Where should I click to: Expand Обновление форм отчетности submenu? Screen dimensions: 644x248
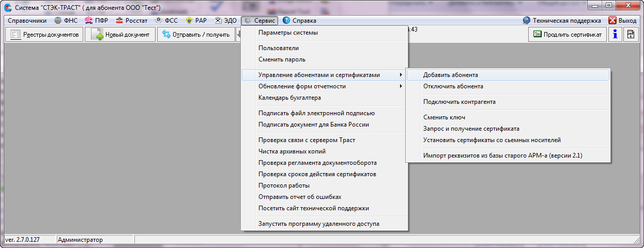point(325,86)
